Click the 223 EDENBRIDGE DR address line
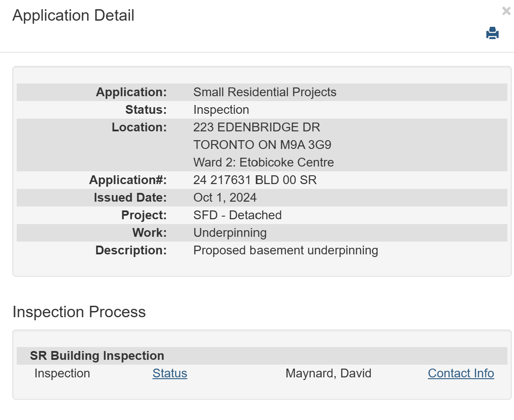 tap(257, 127)
